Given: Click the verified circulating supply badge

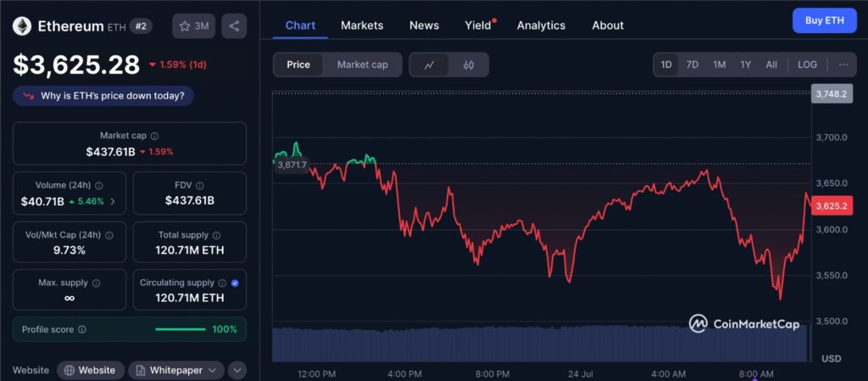Looking at the screenshot, I should [x=235, y=283].
